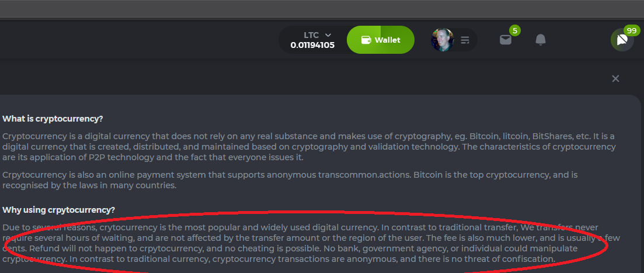Open the notifications bell icon
This screenshot has height=273, width=644.
coord(541,40)
